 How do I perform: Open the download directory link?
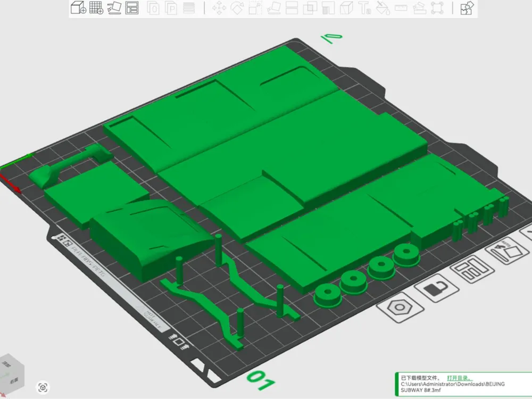459,378
